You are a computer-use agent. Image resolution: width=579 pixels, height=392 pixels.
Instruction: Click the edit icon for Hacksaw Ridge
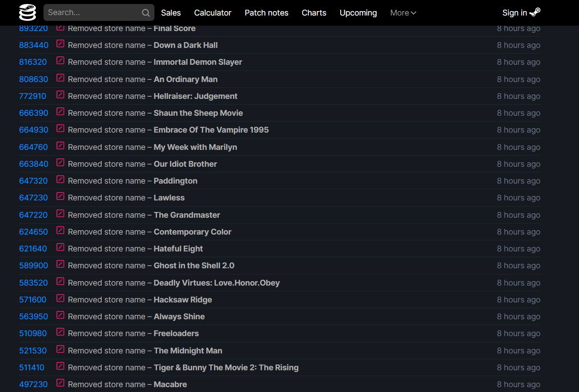point(60,298)
